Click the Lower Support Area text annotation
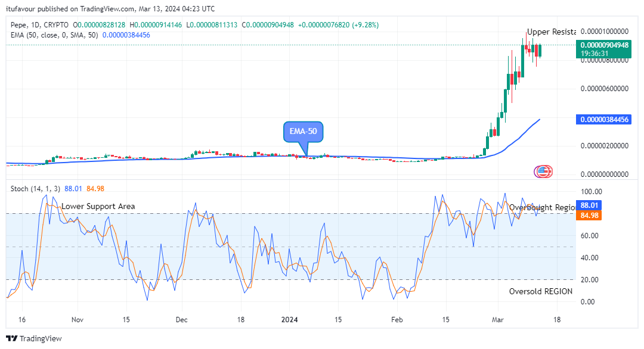The height and width of the screenshot is (349, 644). click(x=98, y=206)
